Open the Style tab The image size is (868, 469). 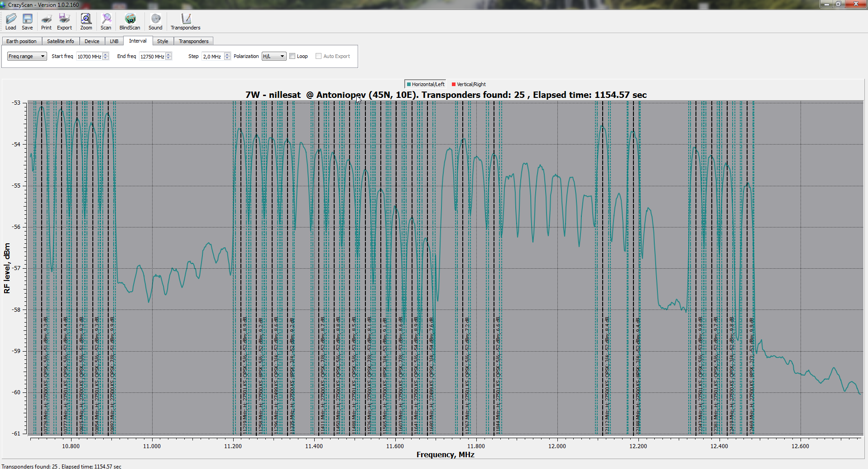pos(163,41)
